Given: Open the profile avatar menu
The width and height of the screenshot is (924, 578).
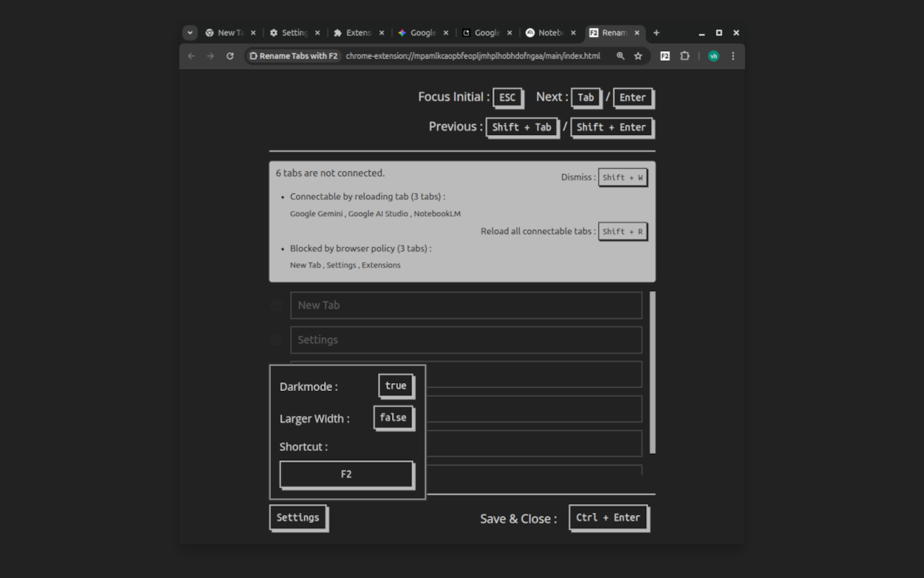Looking at the screenshot, I should pyautogui.click(x=713, y=56).
